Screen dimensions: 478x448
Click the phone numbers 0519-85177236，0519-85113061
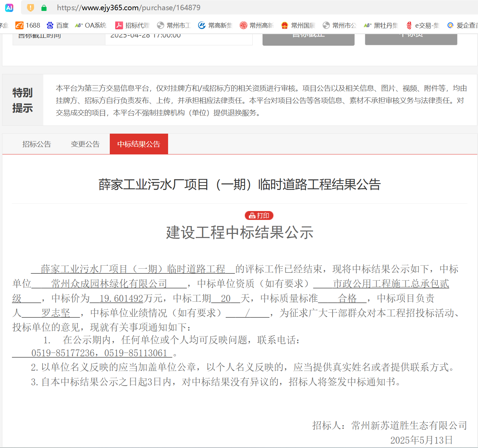pos(99,353)
